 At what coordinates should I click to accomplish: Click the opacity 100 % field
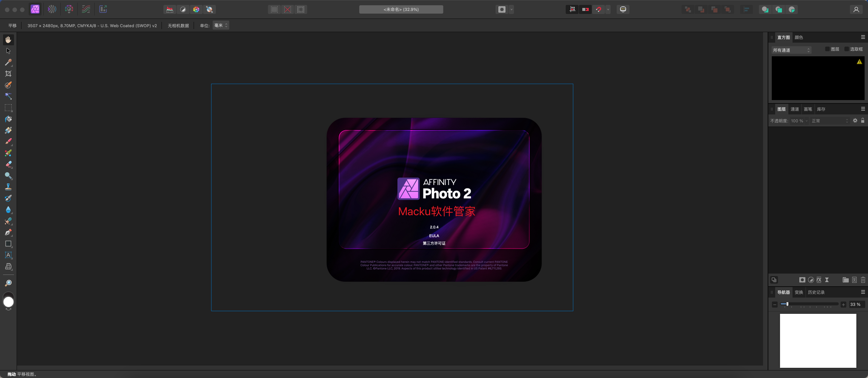click(799, 121)
